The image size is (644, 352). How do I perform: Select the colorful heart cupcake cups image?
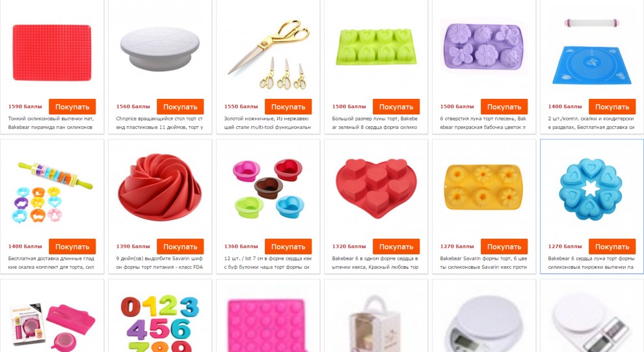(268, 189)
